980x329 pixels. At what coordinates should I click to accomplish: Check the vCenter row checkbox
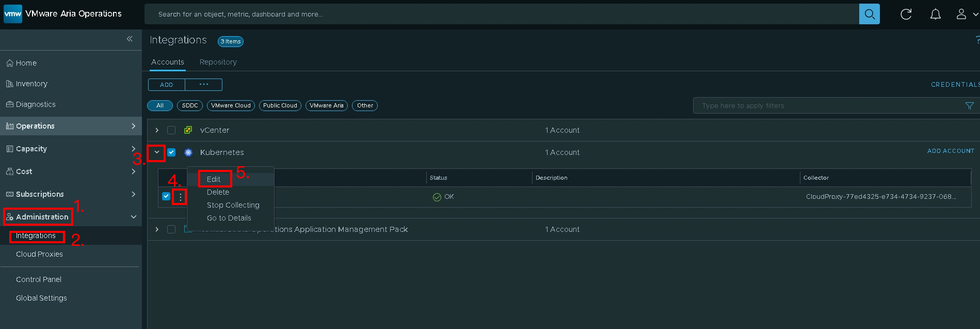point(171,130)
